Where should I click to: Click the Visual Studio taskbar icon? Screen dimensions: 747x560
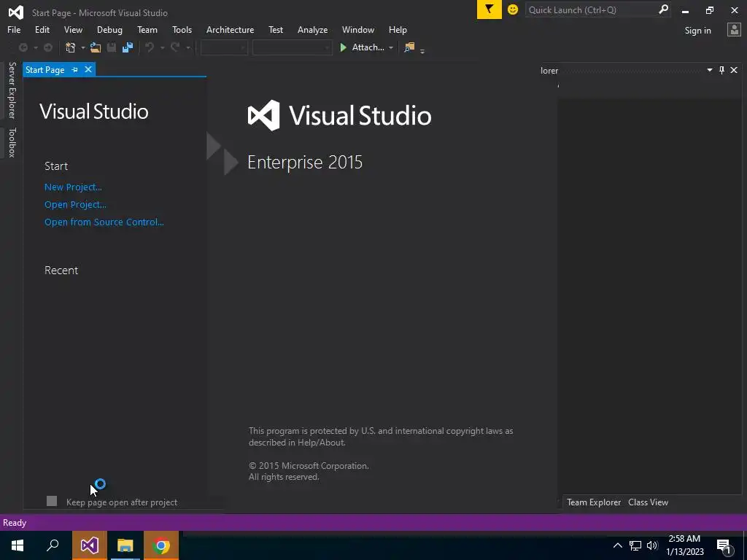click(89, 545)
